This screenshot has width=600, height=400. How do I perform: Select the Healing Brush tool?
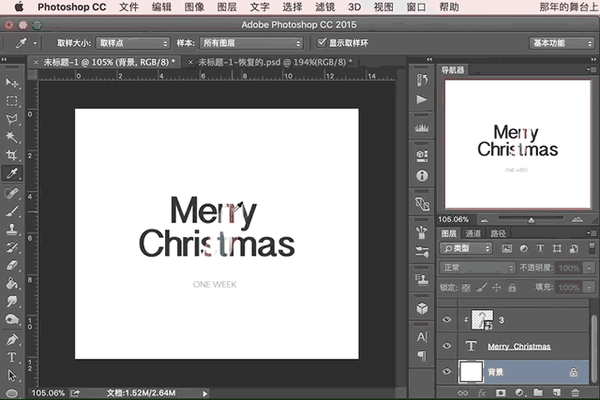(x=12, y=193)
